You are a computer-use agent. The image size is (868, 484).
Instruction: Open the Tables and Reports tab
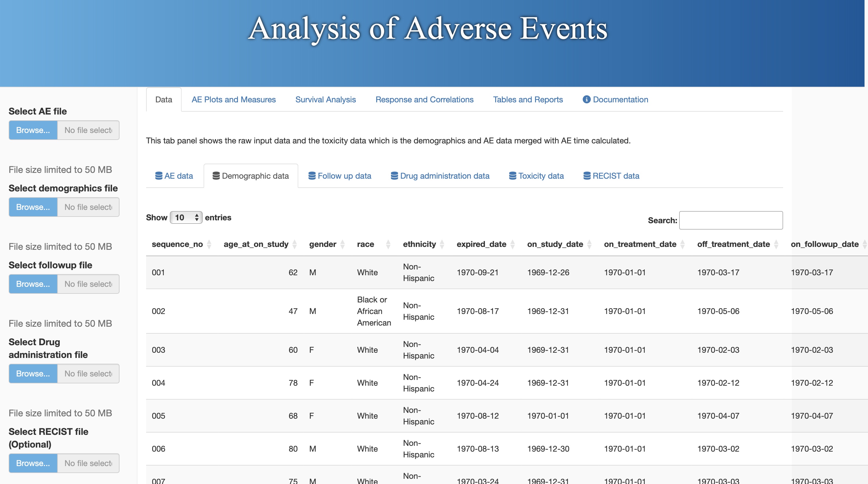click(528, 99)
